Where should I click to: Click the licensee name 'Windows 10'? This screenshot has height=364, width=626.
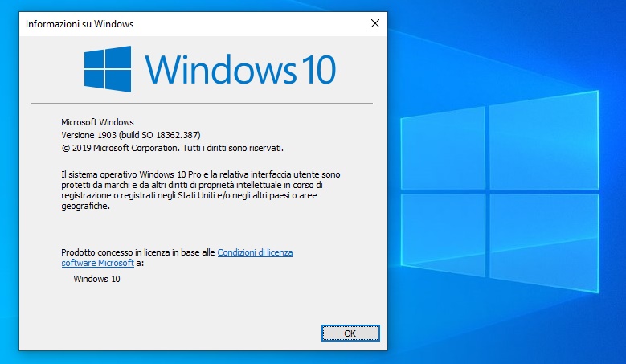click(x=96, y=279)
